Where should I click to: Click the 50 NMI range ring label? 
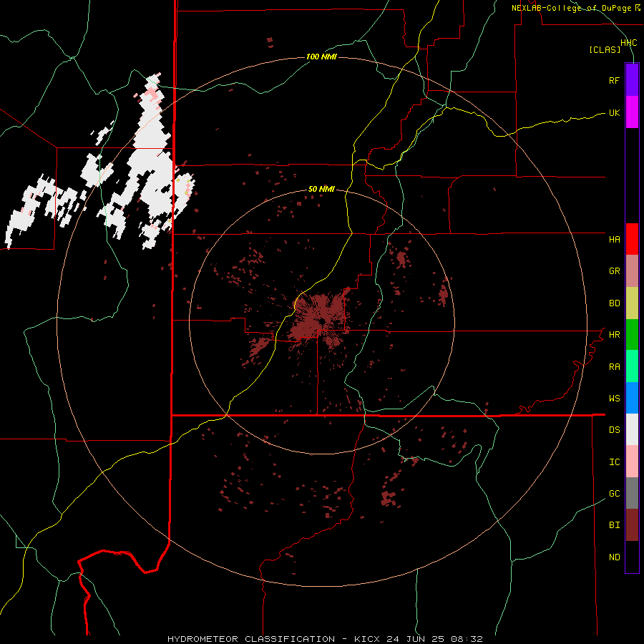321,190
